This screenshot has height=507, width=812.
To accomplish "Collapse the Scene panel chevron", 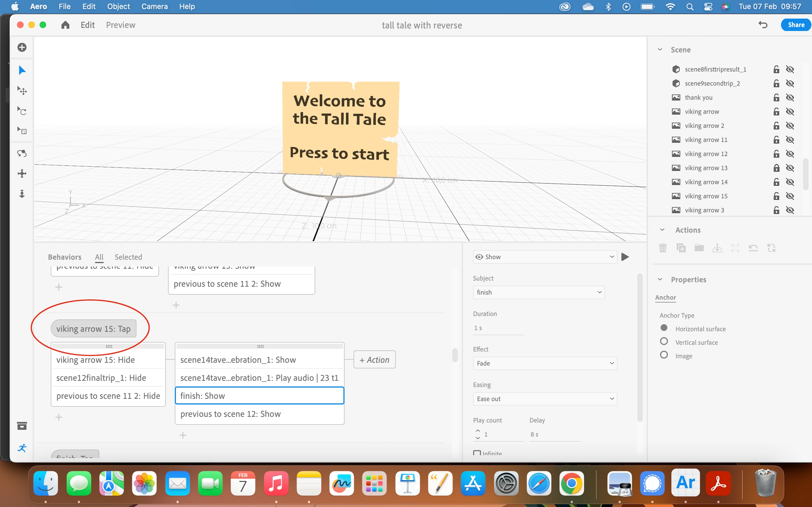I will coord(660,50).
